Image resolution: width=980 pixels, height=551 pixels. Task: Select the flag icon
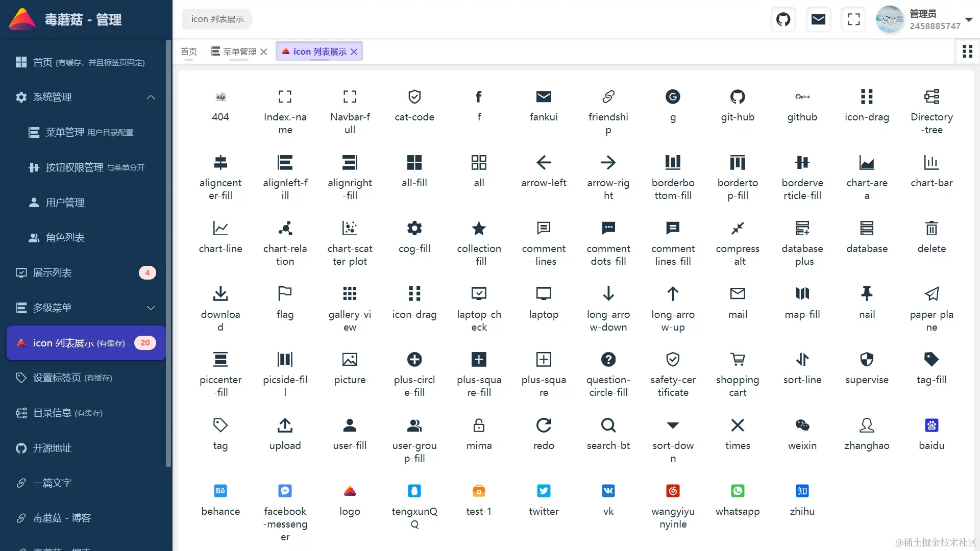tap(285, 293)
